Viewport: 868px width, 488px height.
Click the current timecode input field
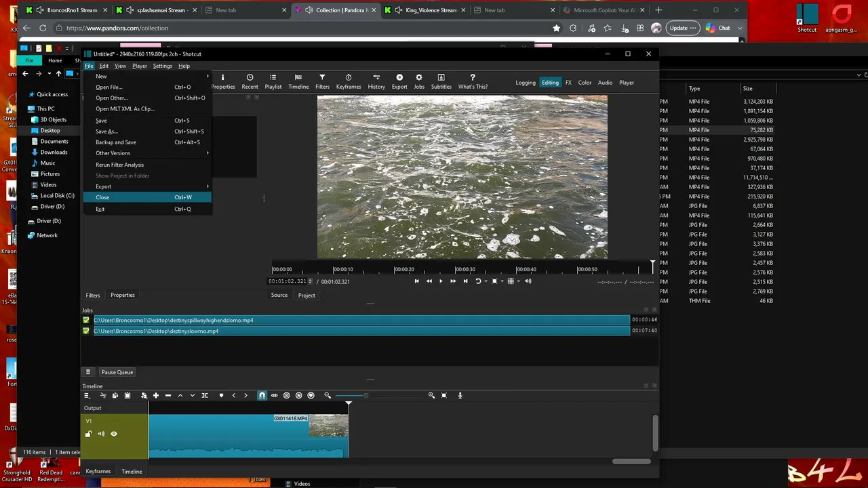click(288, 281)
